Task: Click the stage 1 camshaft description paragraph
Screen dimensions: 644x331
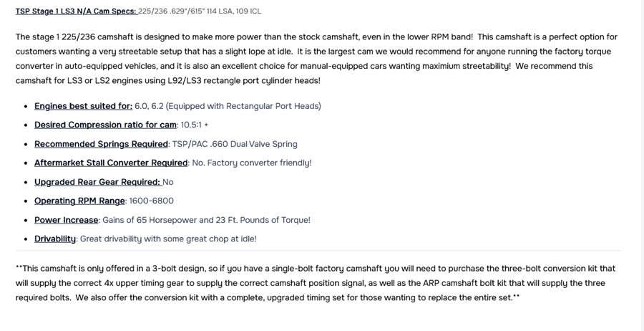Action: [x=316, y=59]
